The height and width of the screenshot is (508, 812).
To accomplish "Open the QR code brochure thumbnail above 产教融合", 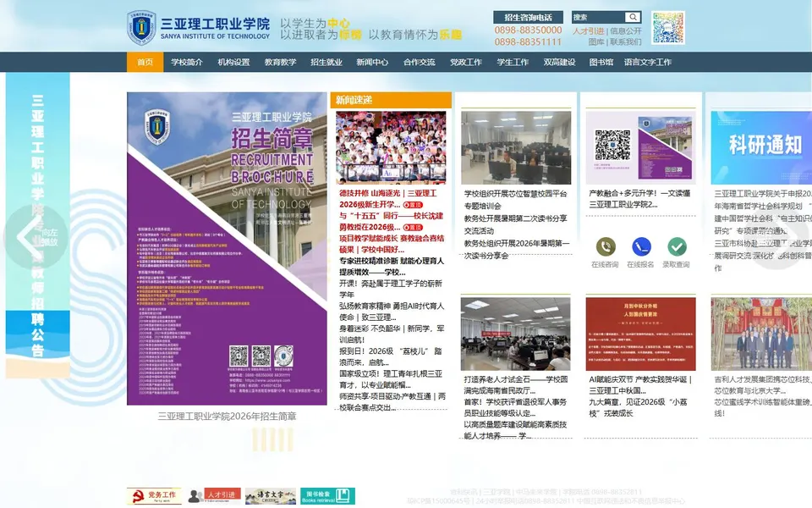I will (640, 147).
